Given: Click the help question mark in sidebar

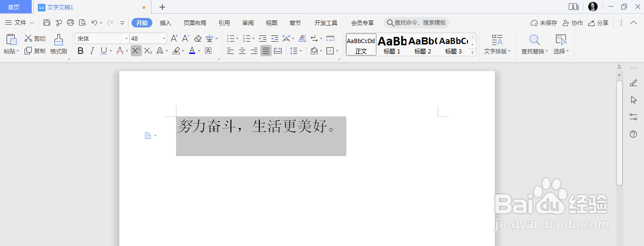Looking at the screenshot, I should [x=634, y=134].
